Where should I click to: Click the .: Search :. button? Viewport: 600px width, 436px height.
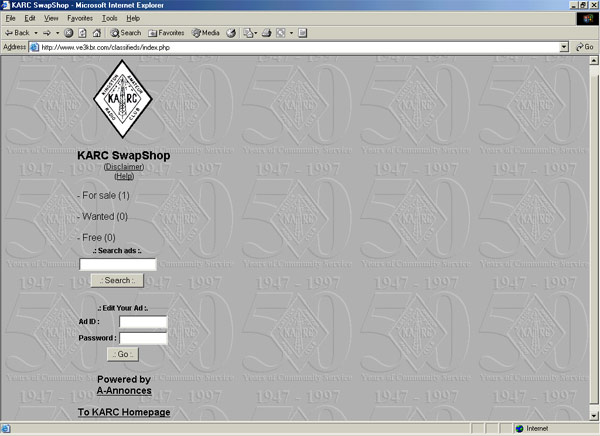pos(117,280)
